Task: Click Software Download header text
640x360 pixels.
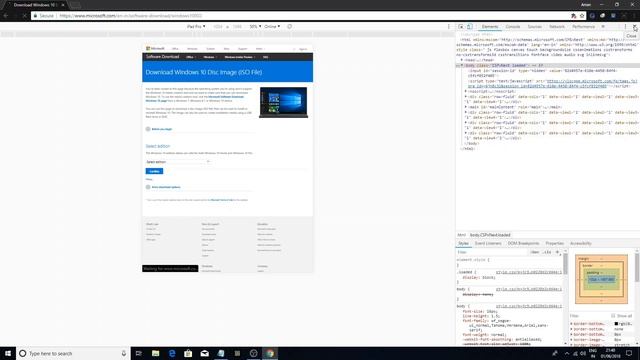Action: [162, 57]
